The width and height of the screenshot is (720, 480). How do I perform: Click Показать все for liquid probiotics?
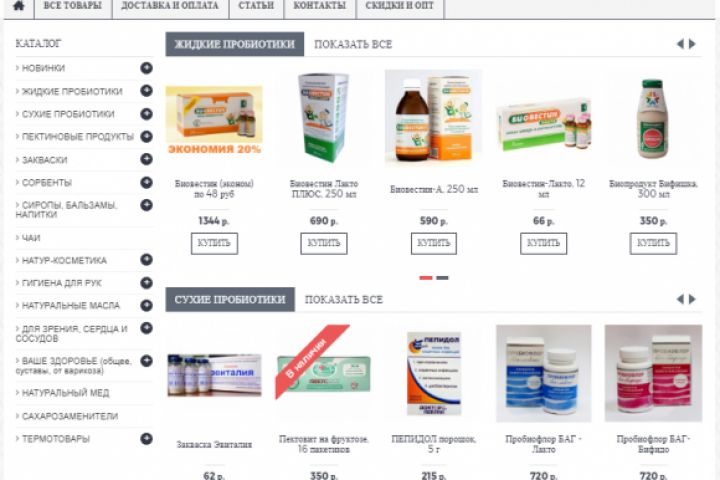(353, 45)
